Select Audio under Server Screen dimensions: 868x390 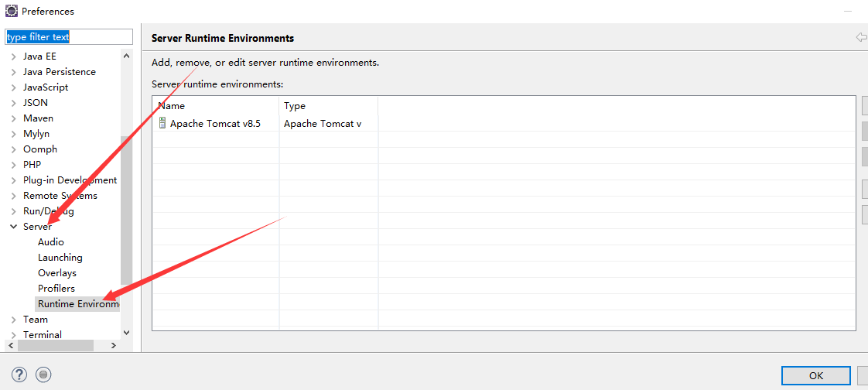51,242
